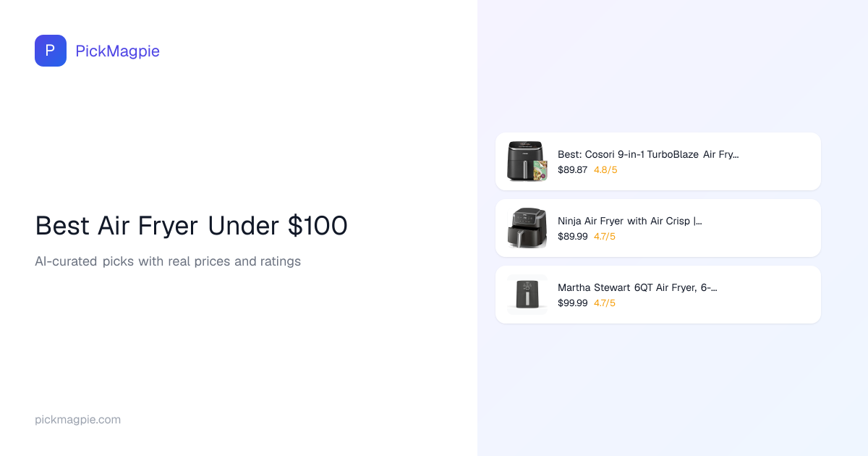Open the Cosori TurboBlaze air fryer thumbnail
Image resolution: width=868 pixels, height=456 pixels.
527,161
